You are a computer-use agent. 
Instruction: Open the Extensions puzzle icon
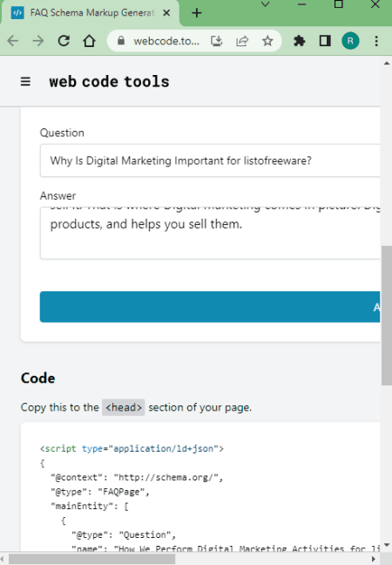tap(299, 41)
